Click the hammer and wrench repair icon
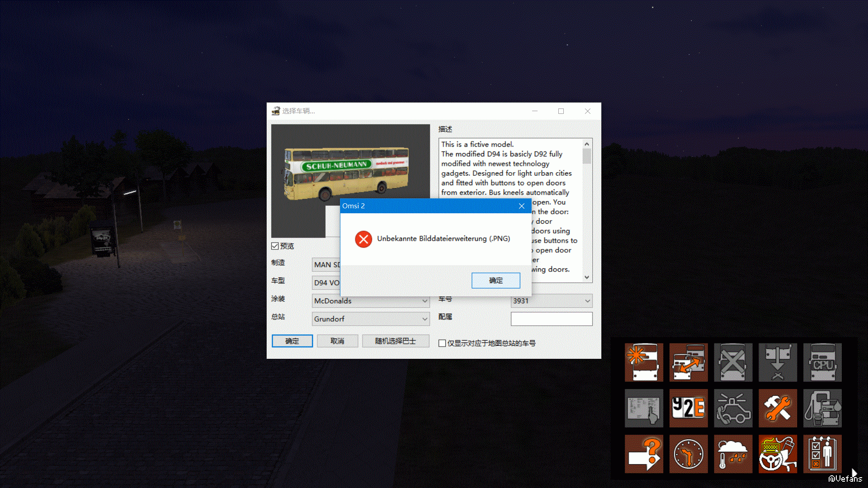 (x=778, y=408)
